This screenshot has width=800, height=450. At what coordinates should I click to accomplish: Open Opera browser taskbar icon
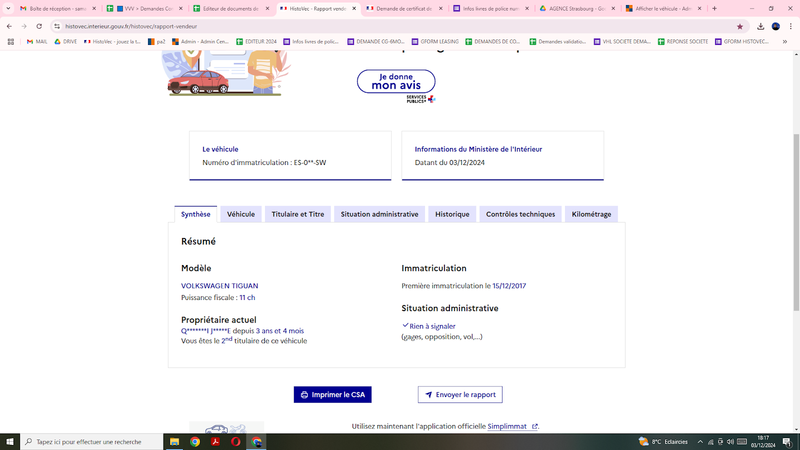tap(236, 442)
